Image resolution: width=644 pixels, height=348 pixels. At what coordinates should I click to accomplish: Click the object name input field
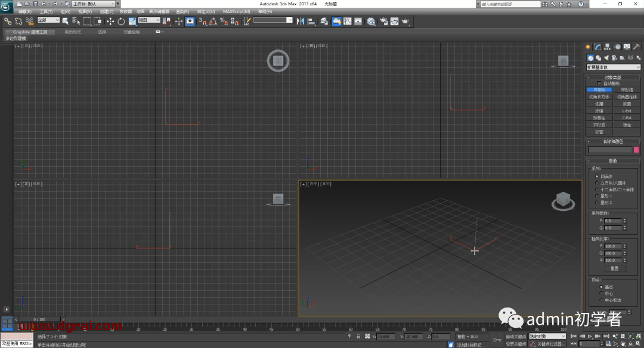pyautogui.click(x=610, y=150)
